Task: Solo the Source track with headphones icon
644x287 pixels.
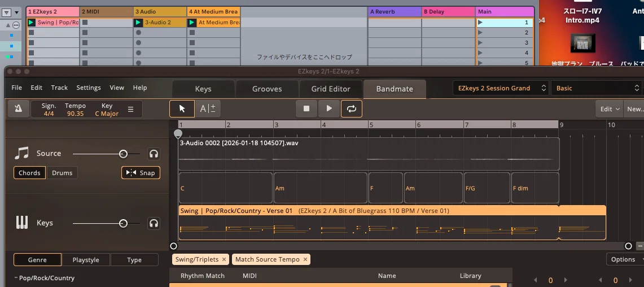Action: pos(154,154)
